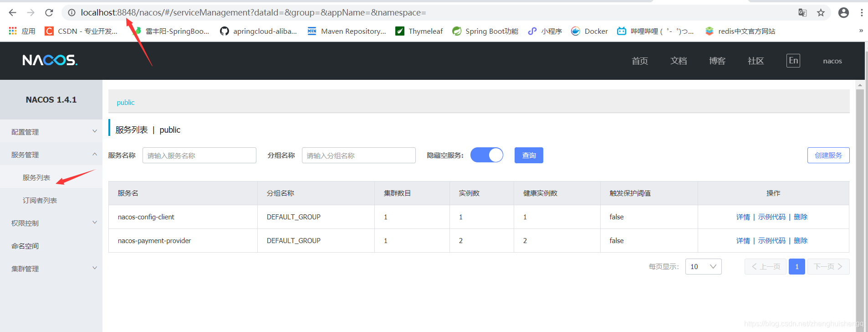Click 删除 for nacos-config-client
The width and height of the screenshot is (868, 332).
pos(801,217)
